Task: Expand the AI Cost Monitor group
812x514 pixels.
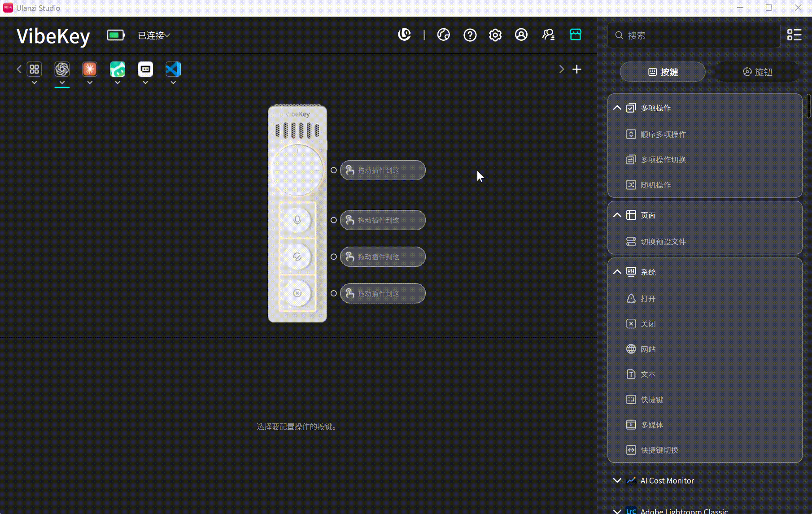Action: pyautogui.click(x=617, y=480)
